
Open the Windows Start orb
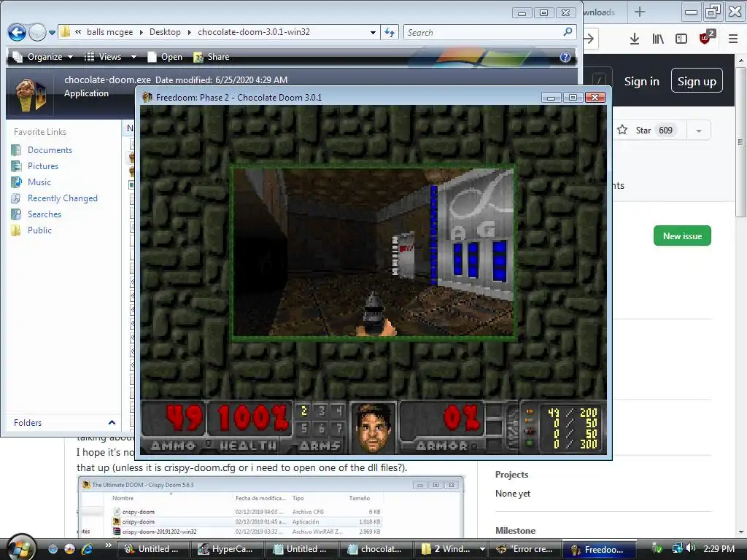[20, 548]
